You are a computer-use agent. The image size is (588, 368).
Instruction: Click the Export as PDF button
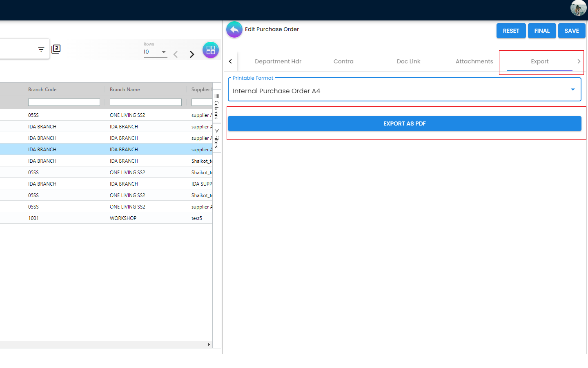(404, 123)
